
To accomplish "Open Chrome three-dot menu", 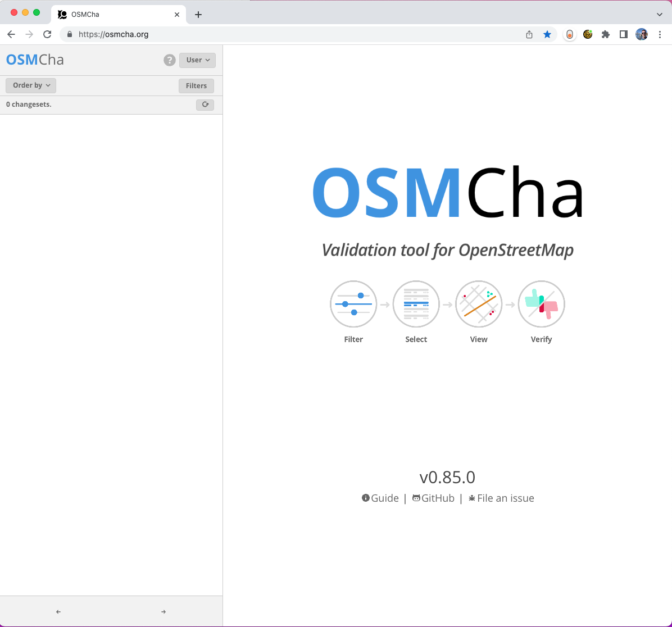I will click(x=660, y=34).
